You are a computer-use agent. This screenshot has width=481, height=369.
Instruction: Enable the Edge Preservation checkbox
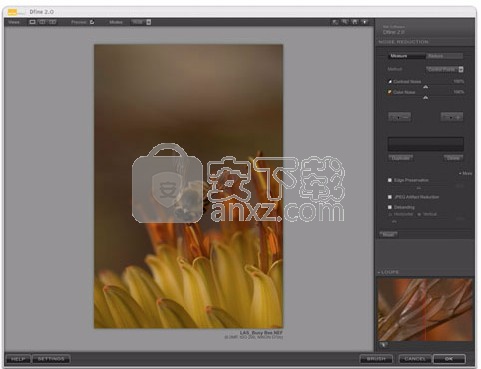(390, 180)
